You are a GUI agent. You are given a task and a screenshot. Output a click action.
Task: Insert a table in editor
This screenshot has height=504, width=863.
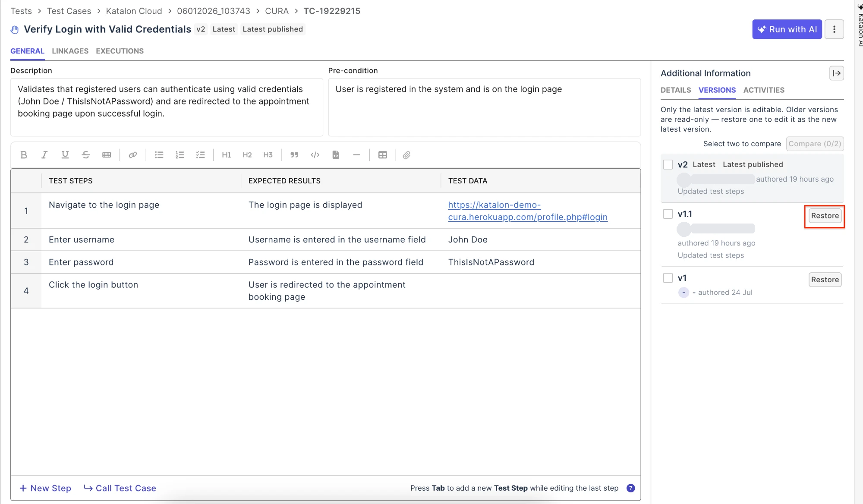tap(383, 155)
